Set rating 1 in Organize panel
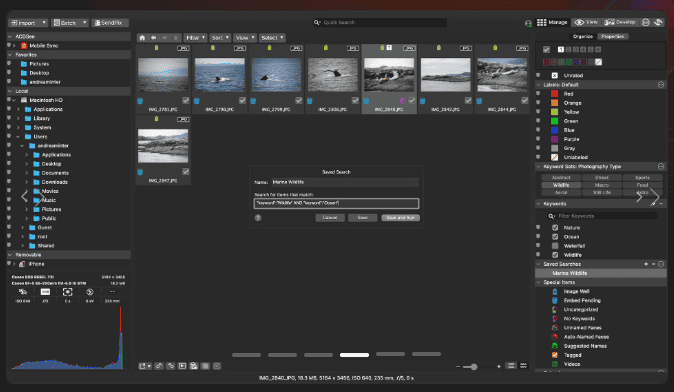Image resolution: width=674 pixels, height=392 pixels. coord(561,49)
